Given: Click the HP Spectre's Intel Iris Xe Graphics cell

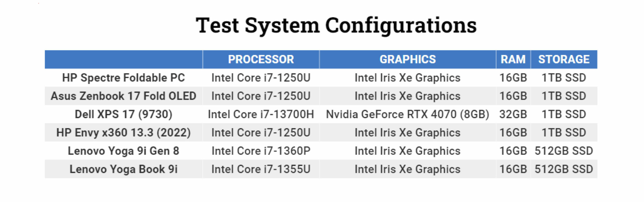Looking at the screenshot, I should (408, 78).
